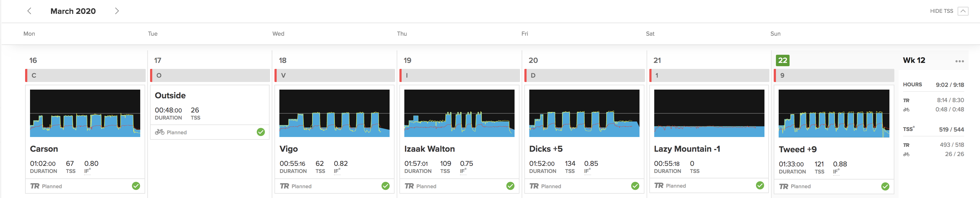The image size is (980, 198).
Task: Click the green checkmark on Vigo workout
Action: point(386,186)
